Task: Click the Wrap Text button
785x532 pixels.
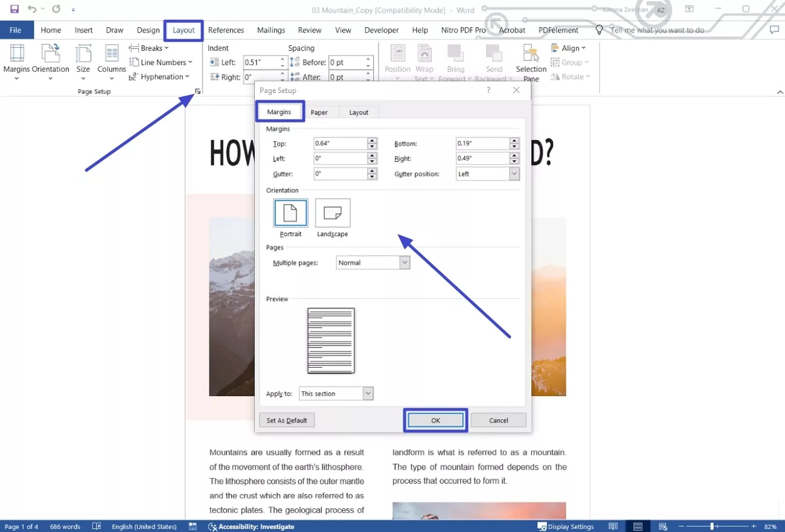Action: [425, 62]
